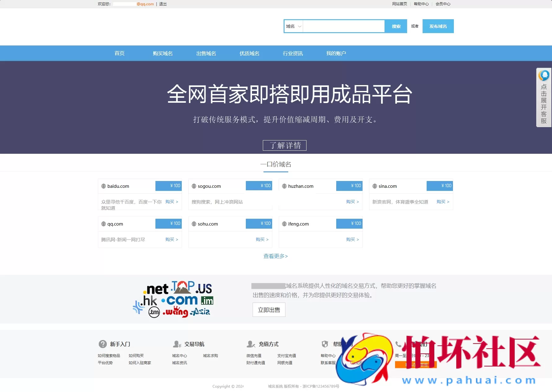Click 购买 link for sogou.com
Screen dimensions: 552x392
point(260,202)
